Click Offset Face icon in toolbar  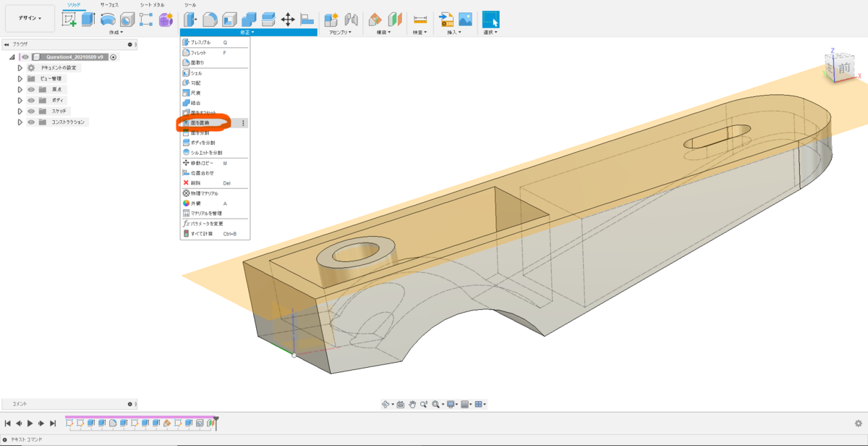click(268, 20)
